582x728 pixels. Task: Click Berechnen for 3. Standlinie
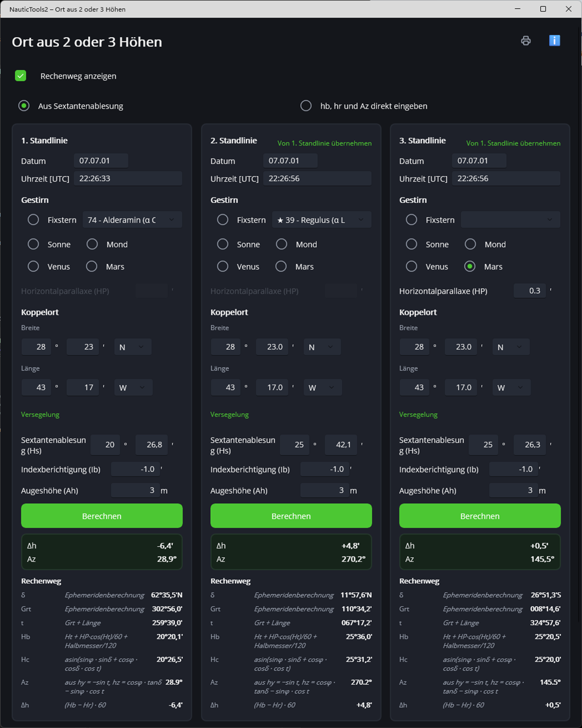coord(480,516)
